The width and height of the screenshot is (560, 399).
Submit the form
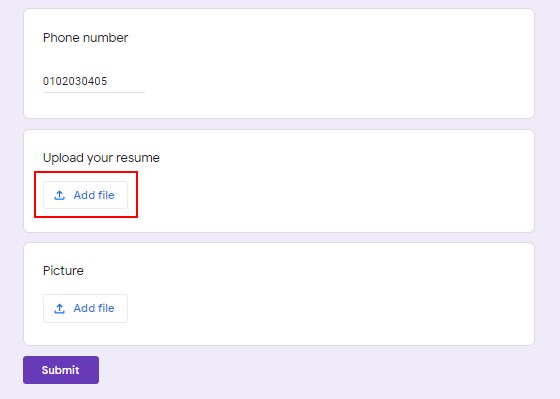(x=61, y=370)
